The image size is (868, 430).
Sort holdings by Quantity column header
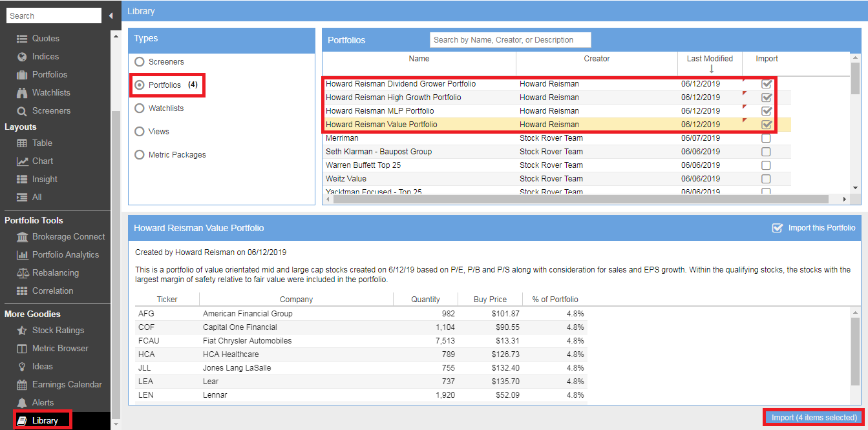click(x=425, y=300)
